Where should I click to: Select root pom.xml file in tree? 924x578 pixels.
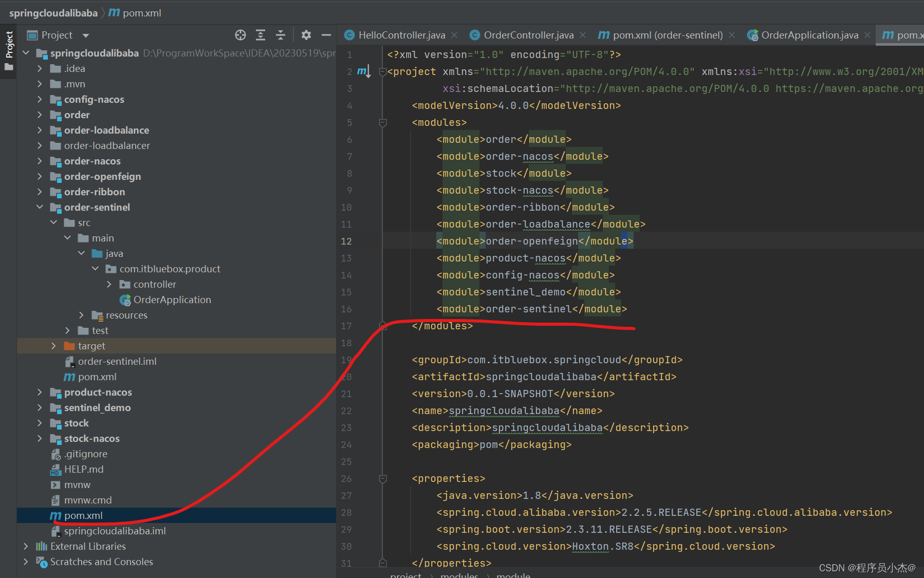(83, 515)
